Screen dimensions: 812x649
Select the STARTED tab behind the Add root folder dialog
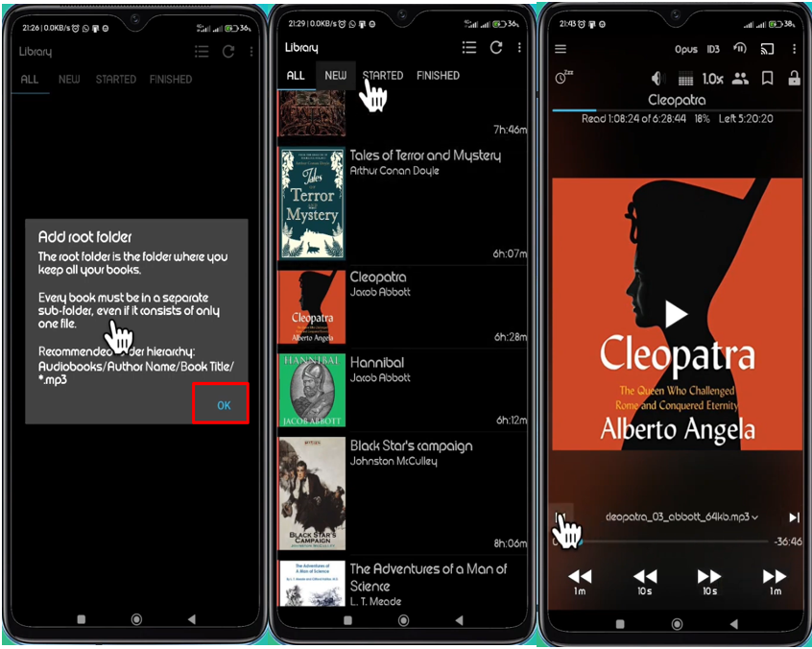coord(115,80)
